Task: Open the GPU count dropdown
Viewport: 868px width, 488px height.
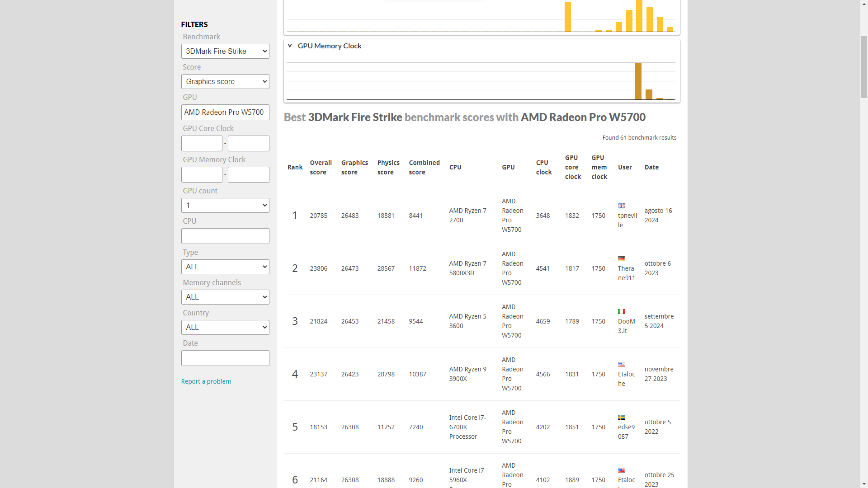Action: pyautogui.click(x=225, y=206)
